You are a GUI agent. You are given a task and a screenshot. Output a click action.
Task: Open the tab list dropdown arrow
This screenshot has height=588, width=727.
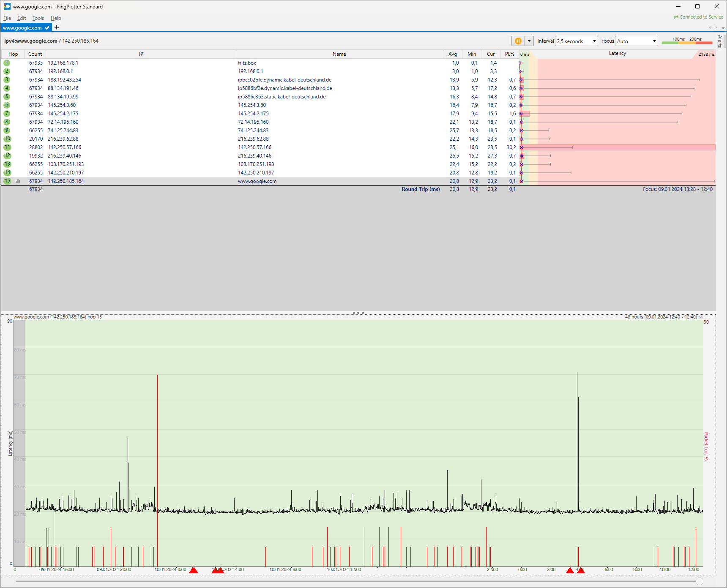[x=723, y=28]
